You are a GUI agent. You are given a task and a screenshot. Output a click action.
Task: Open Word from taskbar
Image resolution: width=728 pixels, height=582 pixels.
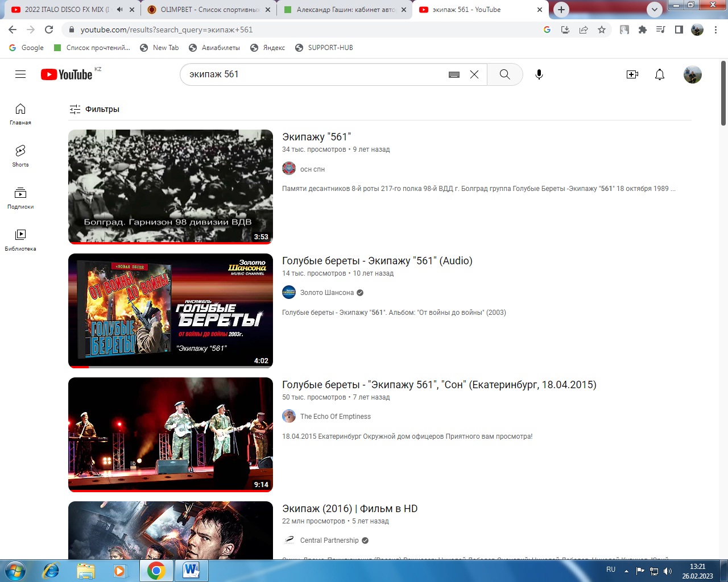click(x=191, y=570)
